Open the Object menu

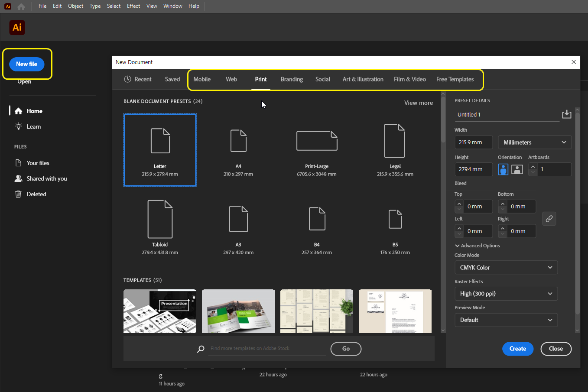click(x=75, y=6)
